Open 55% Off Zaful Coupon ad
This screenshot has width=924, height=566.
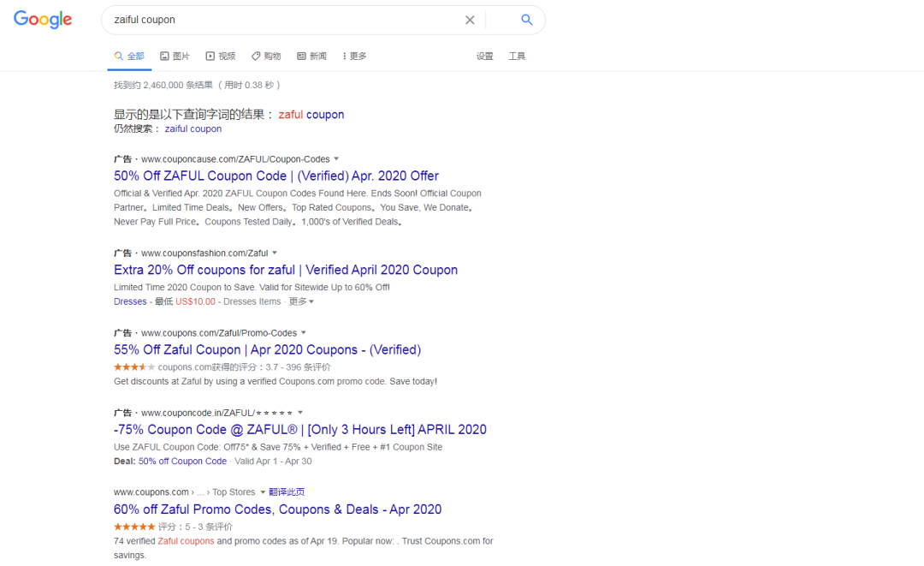pyautogui.click(x=268, y=349)
